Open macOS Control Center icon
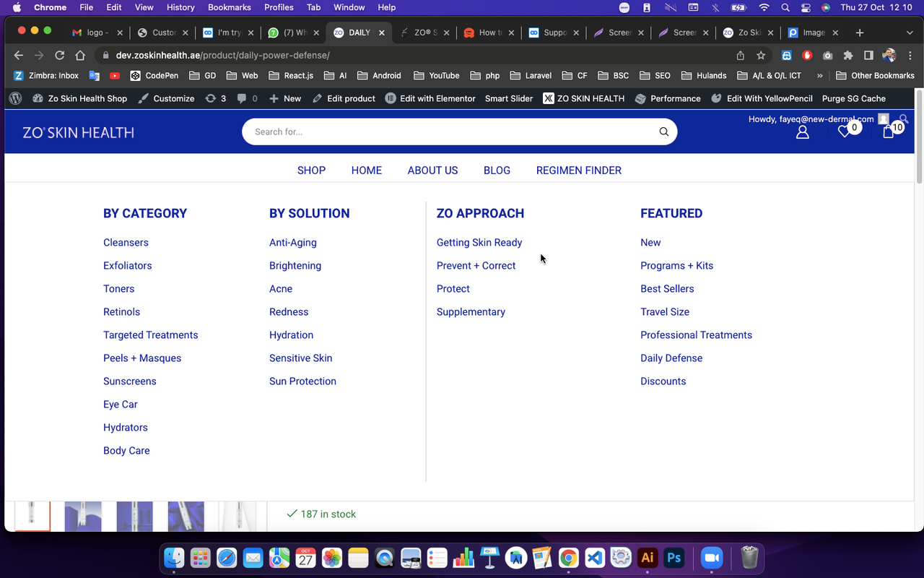This screenshot has width=924, height=578. pyautogui.click(x=806, y=7)
